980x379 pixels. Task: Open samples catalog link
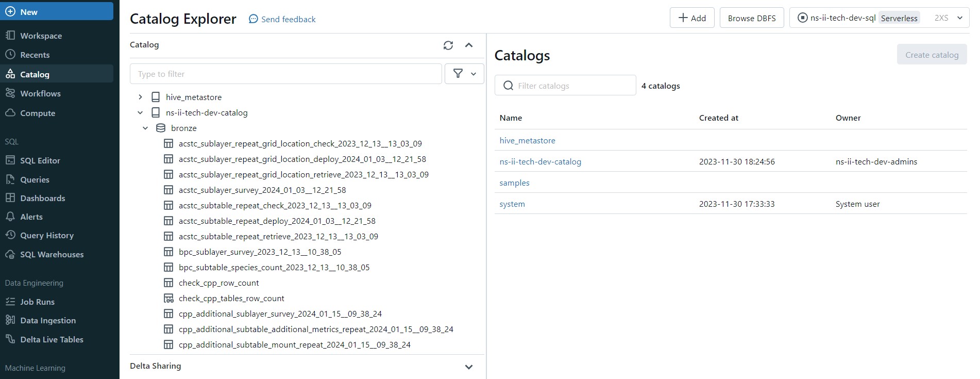[514, 183]
